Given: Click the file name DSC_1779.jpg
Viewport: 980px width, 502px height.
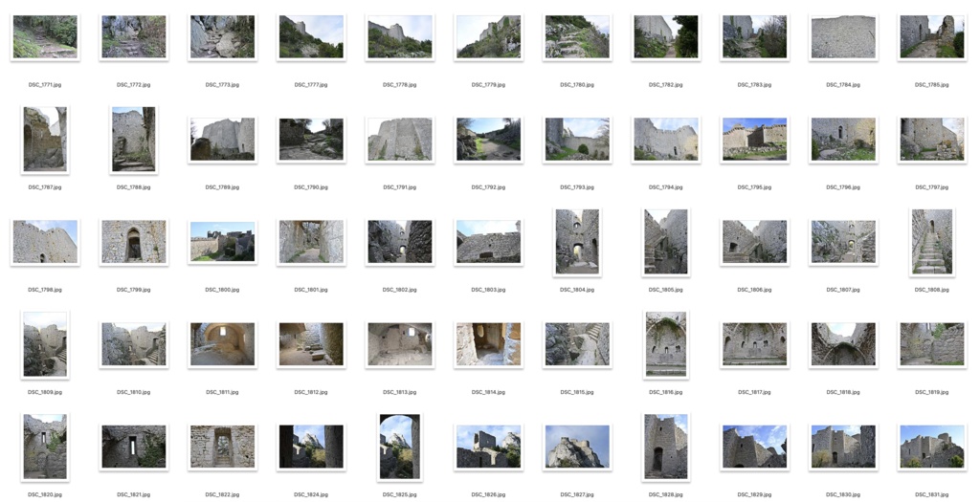Looking at the screenshot, I should (x=488, y=84).
